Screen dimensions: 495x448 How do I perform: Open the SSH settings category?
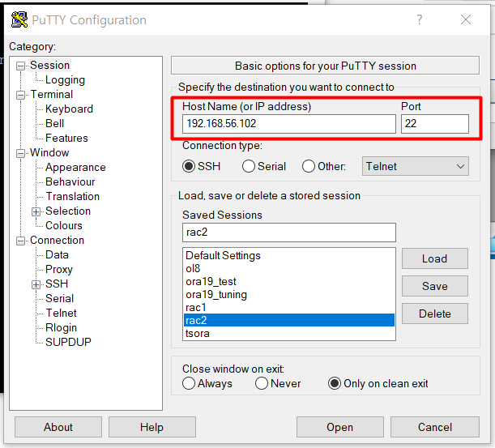[57, 284]
